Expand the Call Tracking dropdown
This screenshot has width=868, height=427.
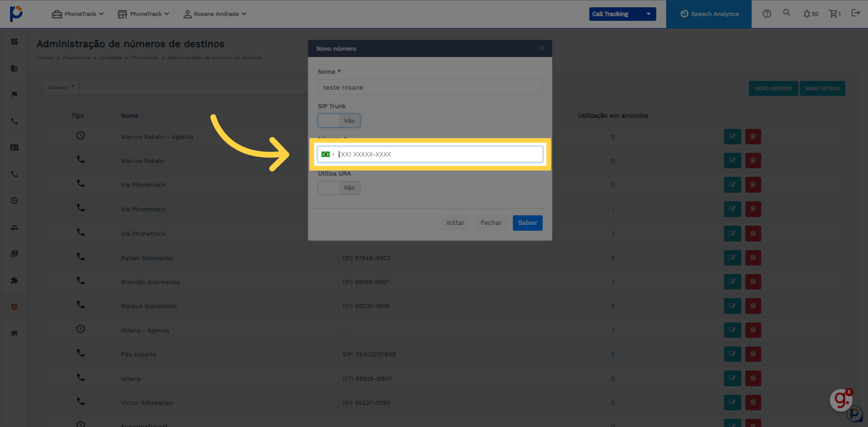(x=622, y=14)
